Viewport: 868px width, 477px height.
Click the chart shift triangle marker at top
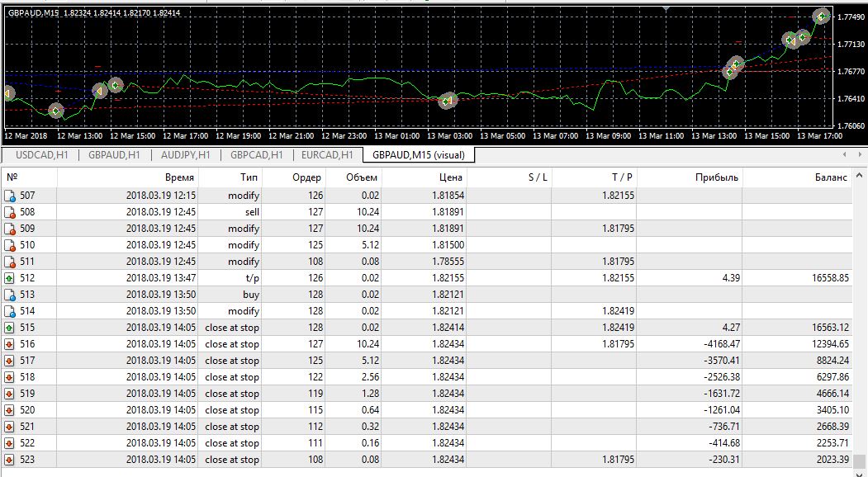(x=666, y=9)
